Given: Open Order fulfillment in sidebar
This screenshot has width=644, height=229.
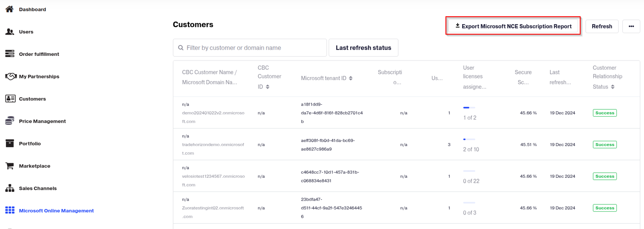Looking at the screenshot, I should click(x=39, y=54).
